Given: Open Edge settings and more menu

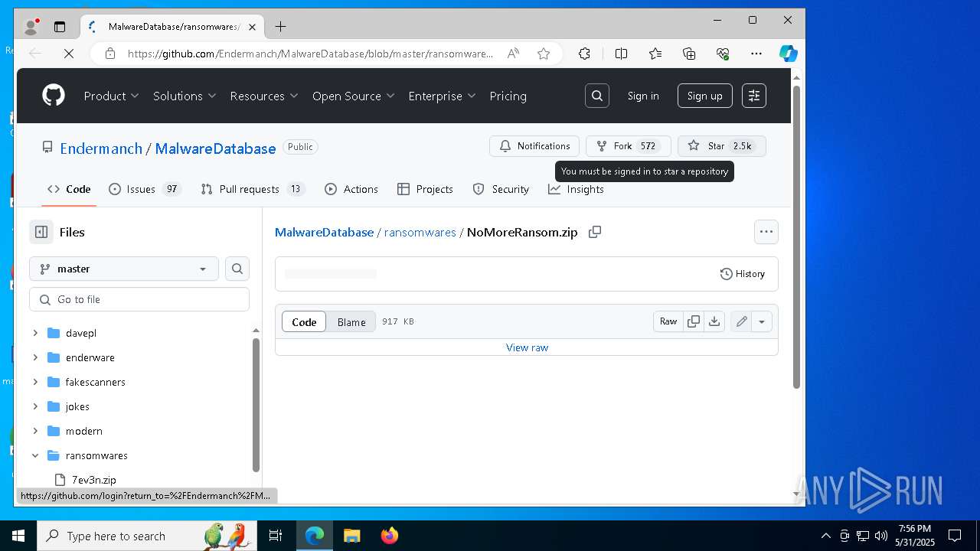Looking at the screenshot, I should (x=756, y=54).
